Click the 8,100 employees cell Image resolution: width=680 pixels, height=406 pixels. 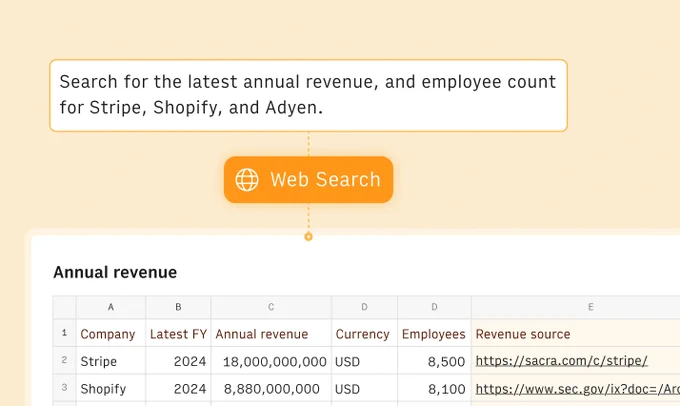pos(434,388)
